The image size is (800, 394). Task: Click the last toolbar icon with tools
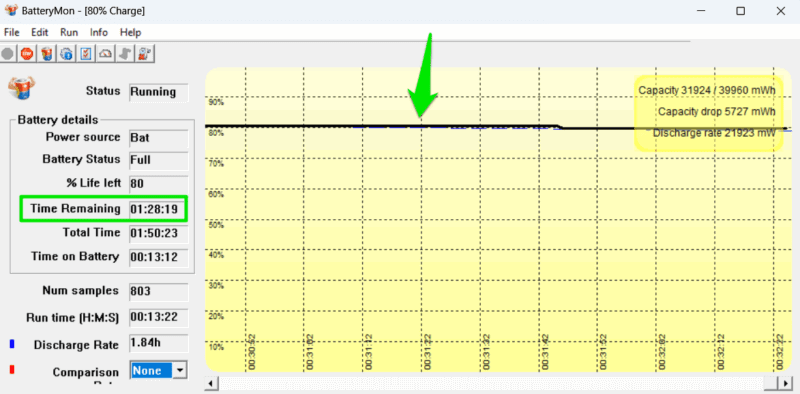click(144, 54)
